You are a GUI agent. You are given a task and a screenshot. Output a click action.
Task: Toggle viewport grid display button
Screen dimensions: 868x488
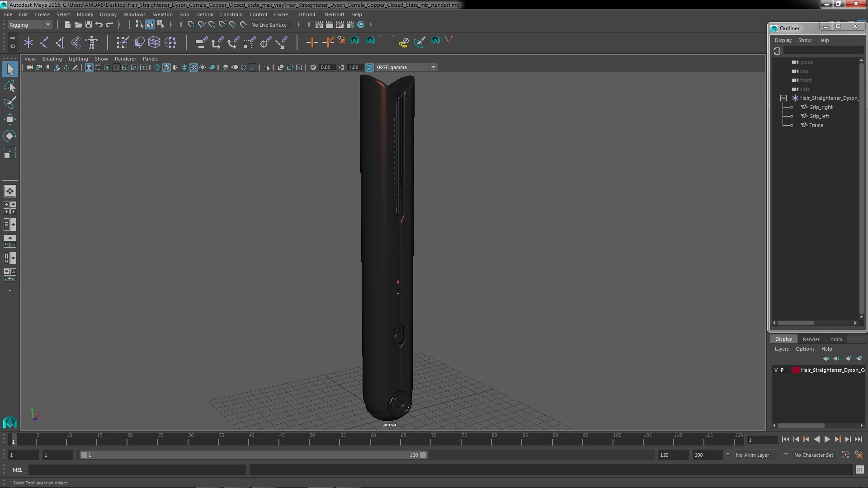click(x=89, y=67)
